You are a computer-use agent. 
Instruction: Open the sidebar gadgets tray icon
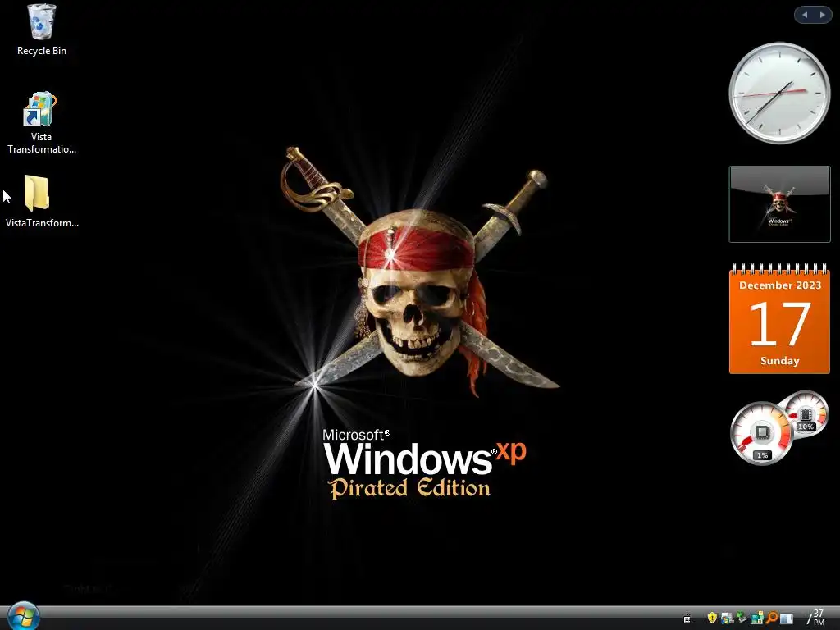(757, 618)
